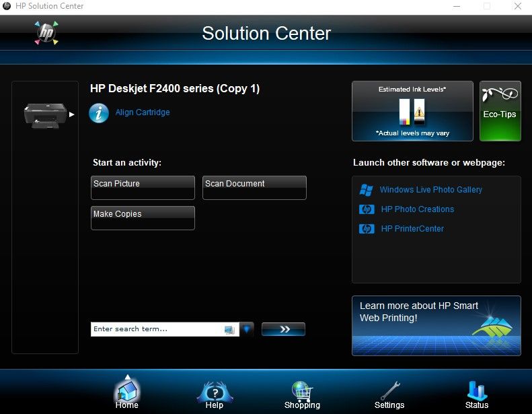
Task: Run search with double-arrow button
Action: [283, 329]
